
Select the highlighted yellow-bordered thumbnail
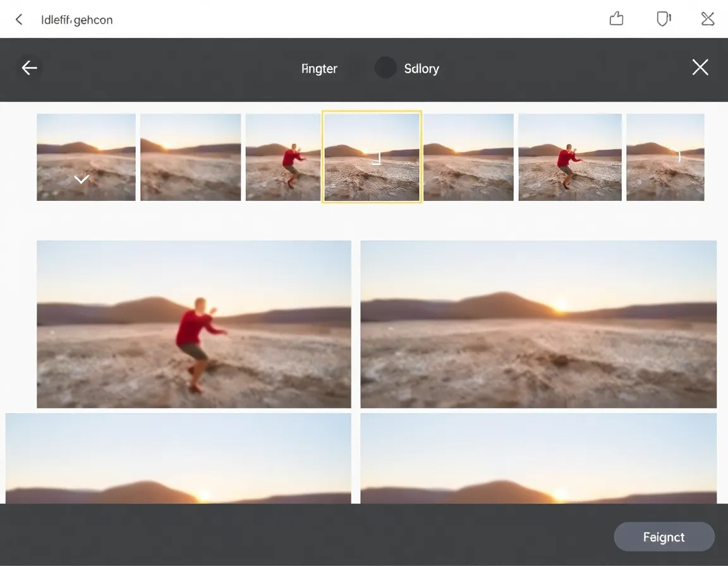[x=372, y=157]
